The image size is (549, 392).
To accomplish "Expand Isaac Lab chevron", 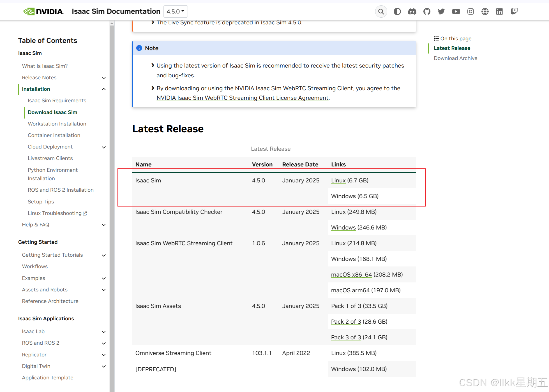I will pos(103,332).
